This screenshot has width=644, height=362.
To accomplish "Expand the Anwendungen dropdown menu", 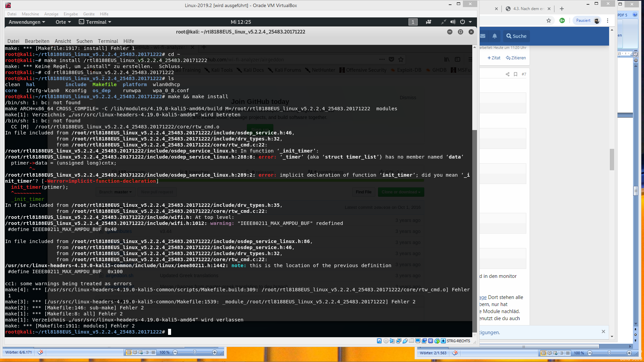I will [x=26, y=22].
